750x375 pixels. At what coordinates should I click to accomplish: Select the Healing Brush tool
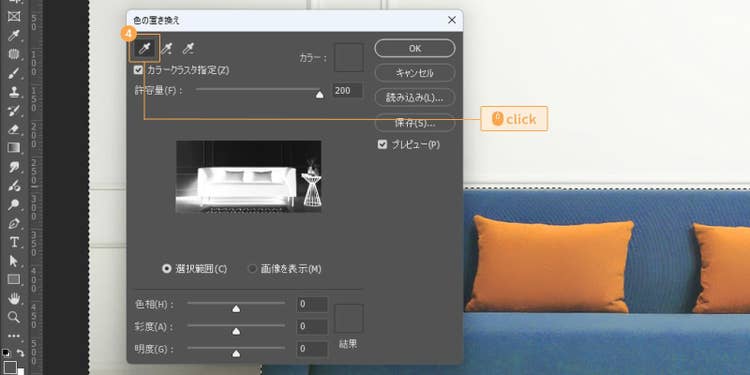(14, 54)
